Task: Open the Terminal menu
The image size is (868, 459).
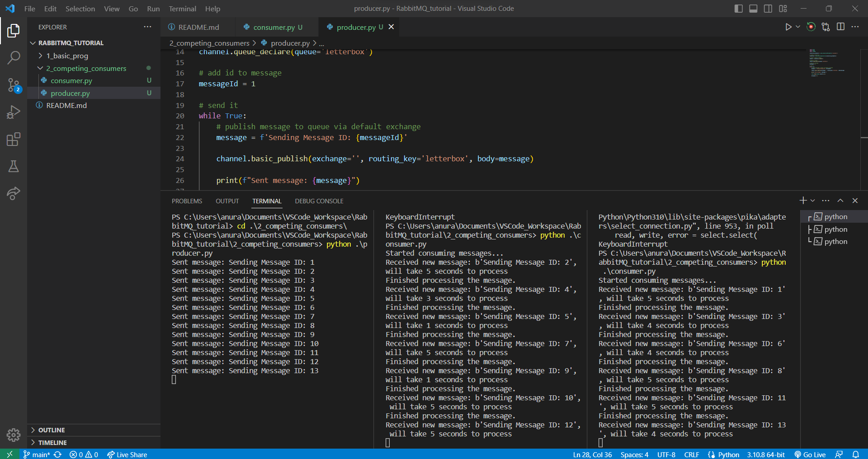Action: click(x=182, y=9)
